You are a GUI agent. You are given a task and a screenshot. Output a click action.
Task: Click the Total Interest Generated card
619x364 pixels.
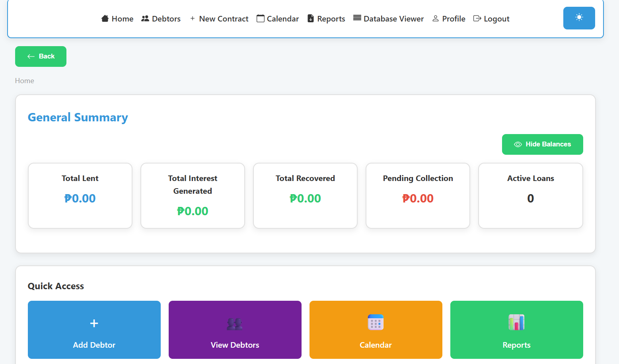point(193,196)
